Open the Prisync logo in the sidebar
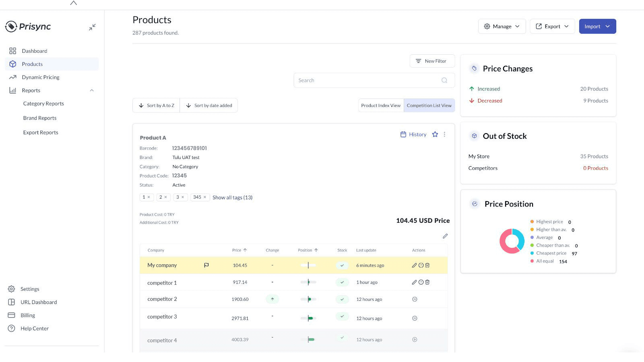 pyautogui.click(x=27, y=27)
